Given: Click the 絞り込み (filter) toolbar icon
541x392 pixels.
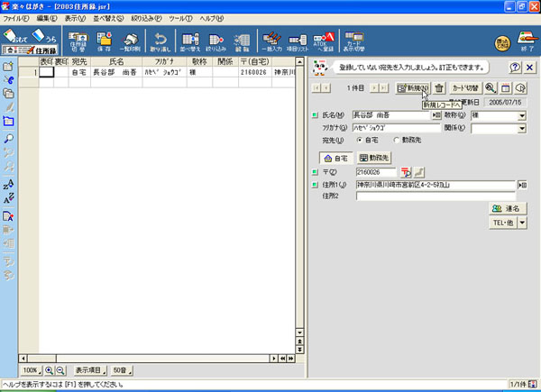Looking at the screenshot, I should pos(215,41).
